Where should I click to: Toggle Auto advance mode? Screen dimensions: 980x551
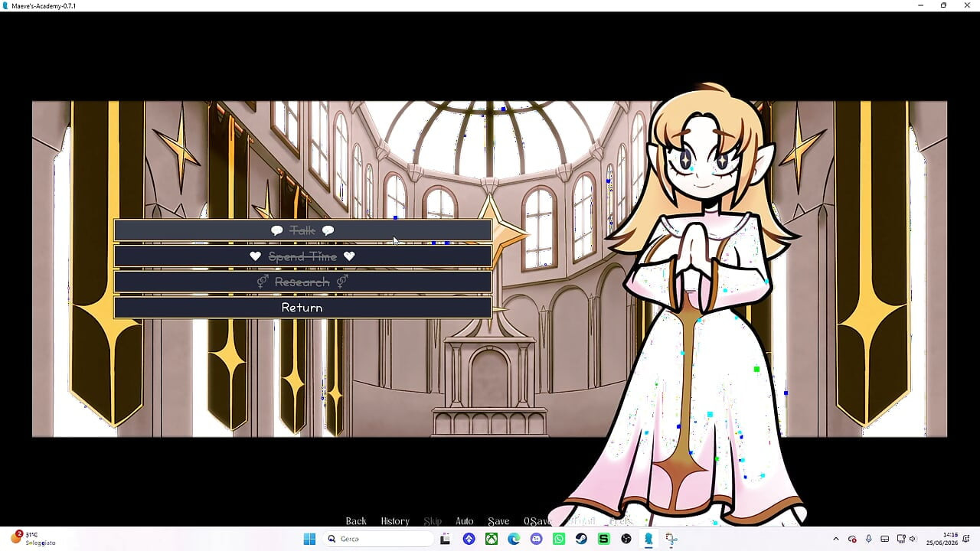pyautogui.click(x=465, y=521)
